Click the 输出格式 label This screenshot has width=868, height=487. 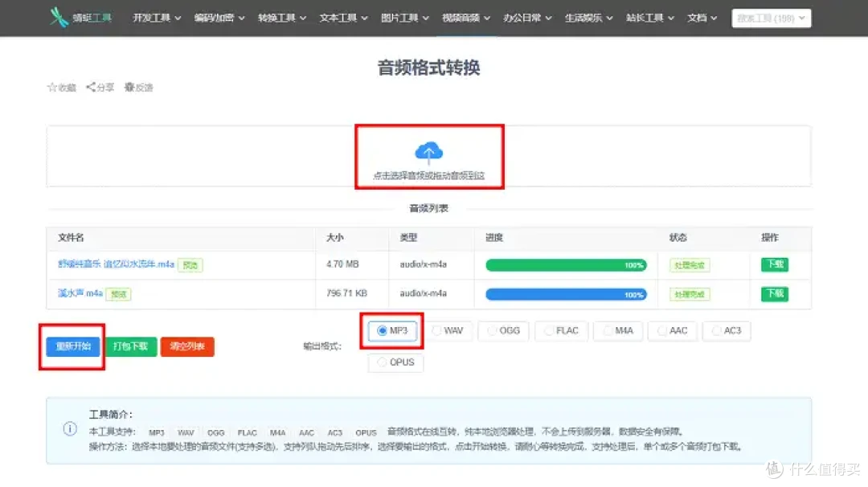pyautogui.click(x=322, y=346)
